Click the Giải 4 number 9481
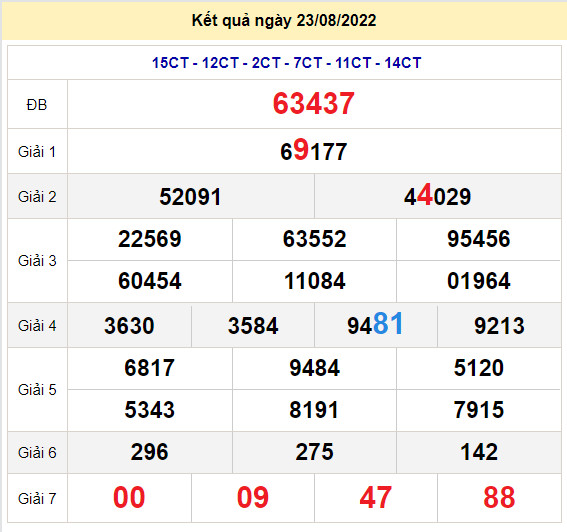The image size is (567, 532). [x=375, y=324]
